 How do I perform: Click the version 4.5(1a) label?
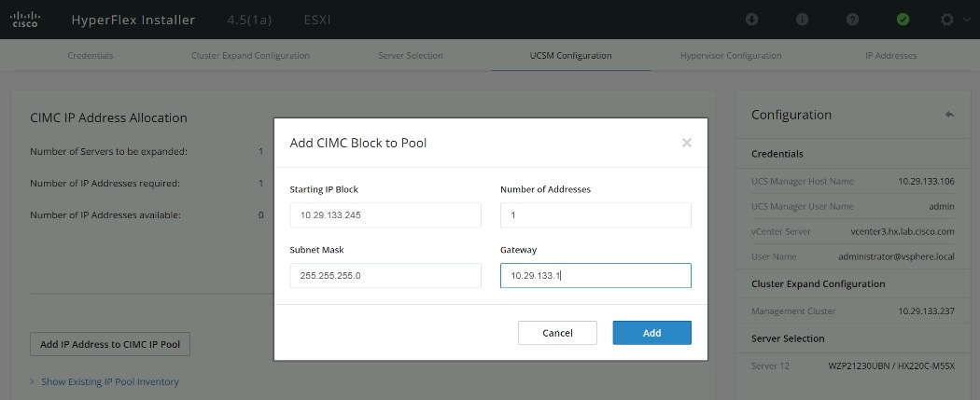click(x=249, y=20)
